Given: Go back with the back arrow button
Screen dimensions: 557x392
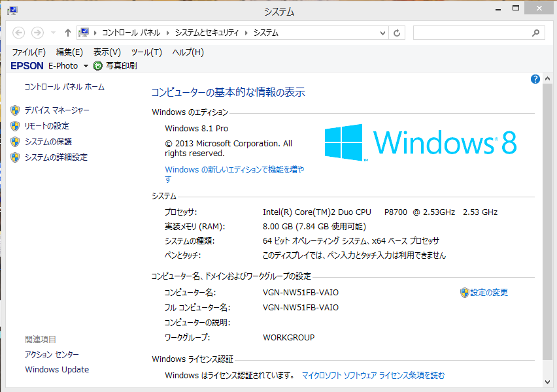Looking at the screenshot, I should pos(18,33).
